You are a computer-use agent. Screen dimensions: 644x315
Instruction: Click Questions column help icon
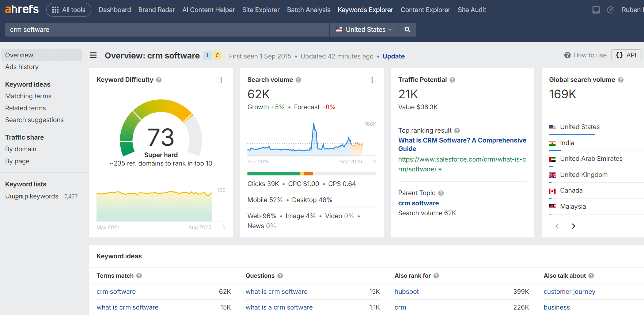coord(280,276)
